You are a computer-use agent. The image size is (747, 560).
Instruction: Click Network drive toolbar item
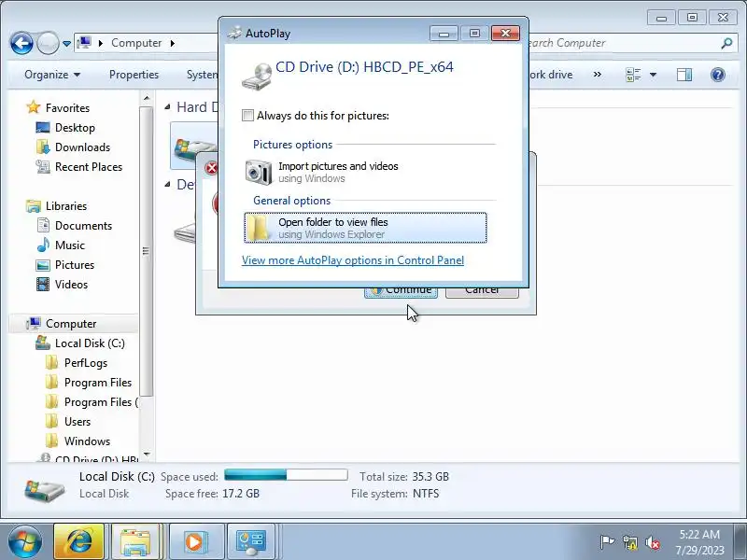pyautogui.click(x=550, y=75)
